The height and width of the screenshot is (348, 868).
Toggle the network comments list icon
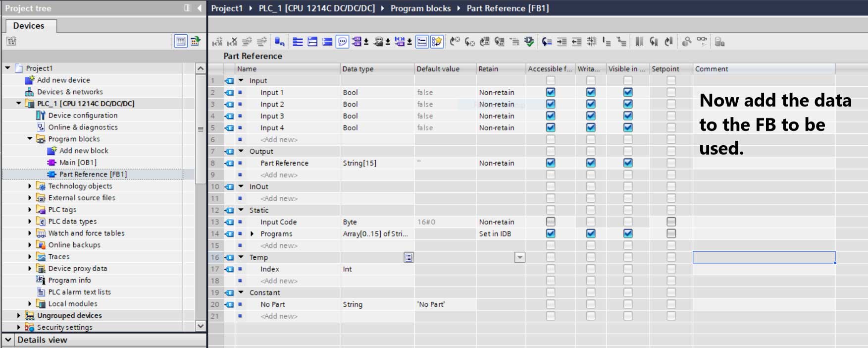422,42
